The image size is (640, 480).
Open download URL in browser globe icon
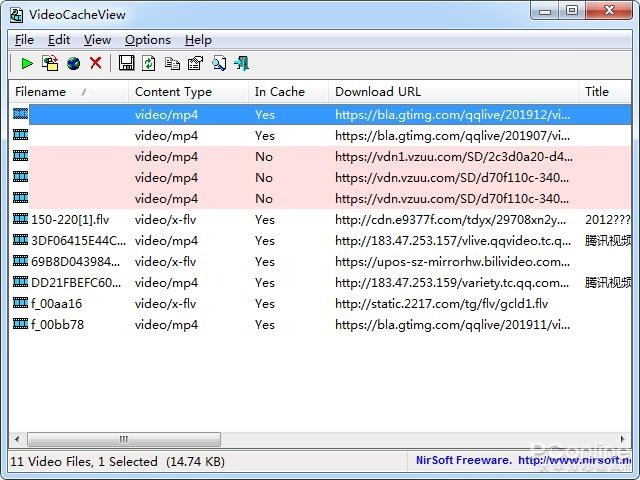73,63
